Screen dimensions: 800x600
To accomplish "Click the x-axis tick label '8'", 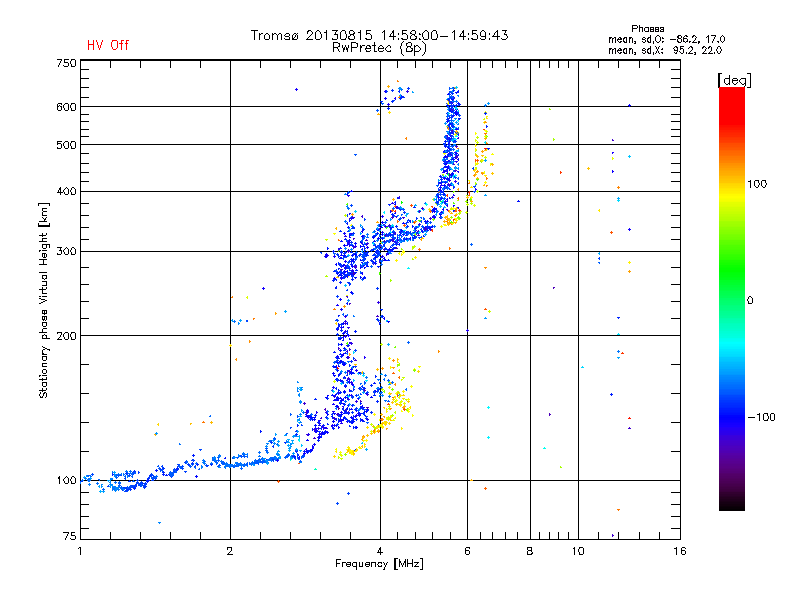I will tap(530, 551).
